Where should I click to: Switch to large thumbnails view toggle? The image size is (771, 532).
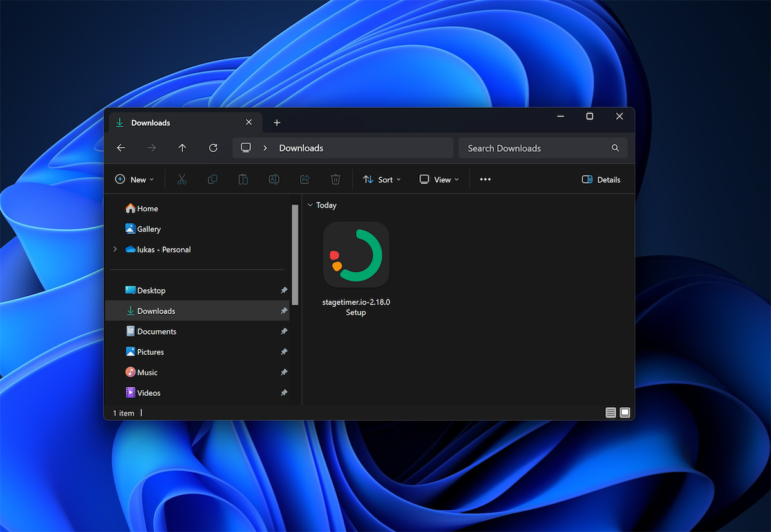coord(625,412)
